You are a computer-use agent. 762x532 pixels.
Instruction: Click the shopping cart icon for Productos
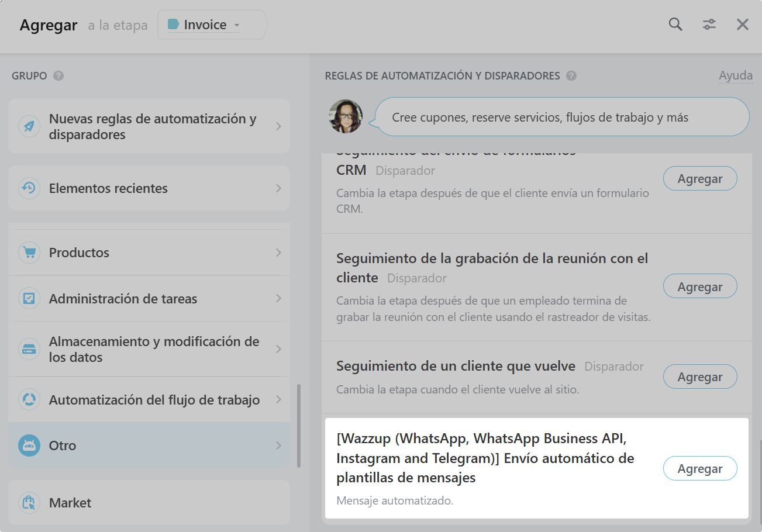click(x=29, y=253)
